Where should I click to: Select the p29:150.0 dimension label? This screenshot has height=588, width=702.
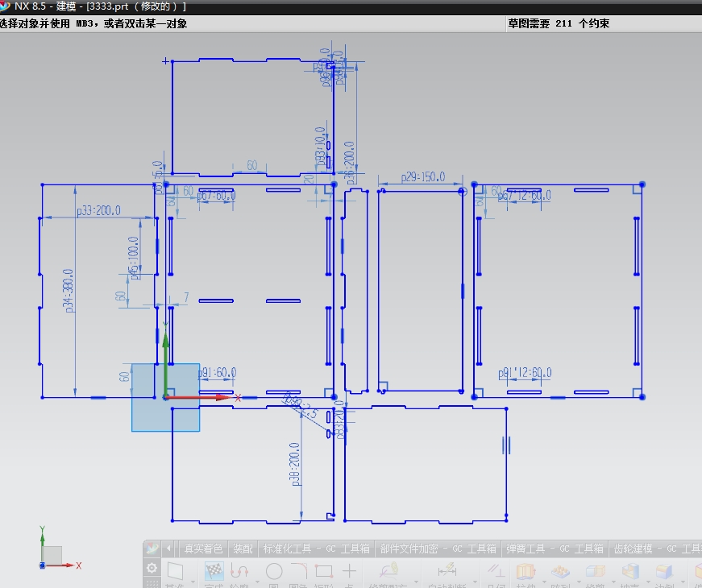pos(423,176)
